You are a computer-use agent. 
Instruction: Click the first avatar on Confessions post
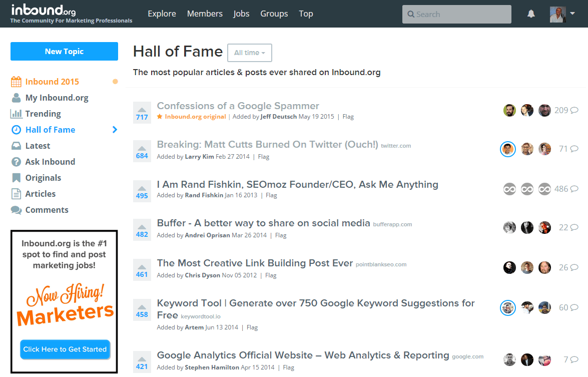point(509,110)
